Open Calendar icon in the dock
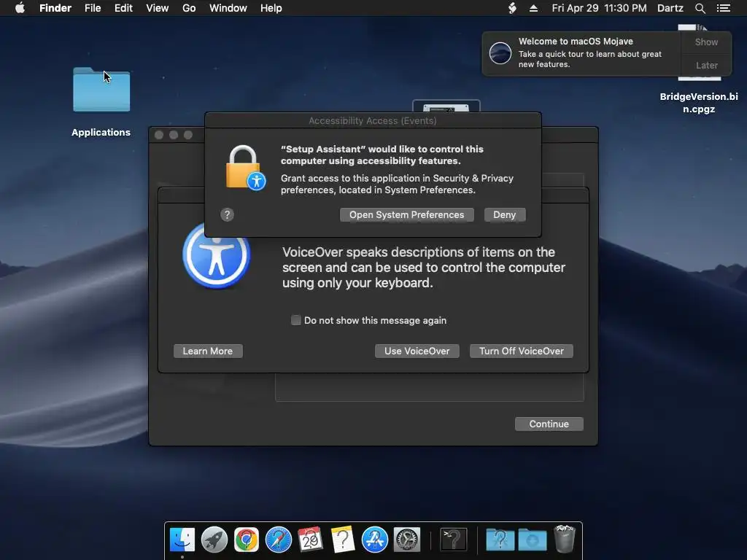The image size is (747, 560). point(310,540)
